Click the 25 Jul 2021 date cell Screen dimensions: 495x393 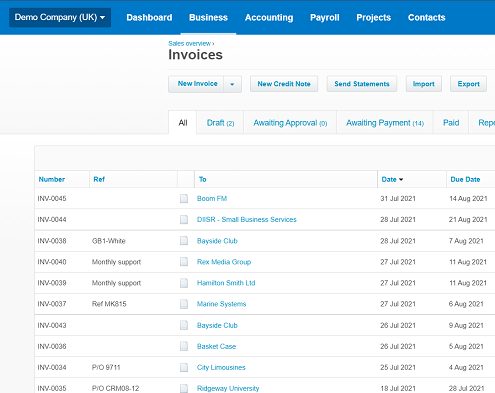(398, 367)
